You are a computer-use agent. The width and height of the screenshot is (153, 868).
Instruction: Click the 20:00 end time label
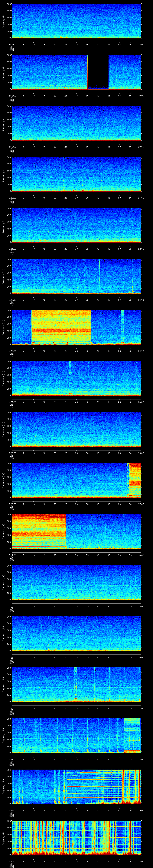(141, 147)
